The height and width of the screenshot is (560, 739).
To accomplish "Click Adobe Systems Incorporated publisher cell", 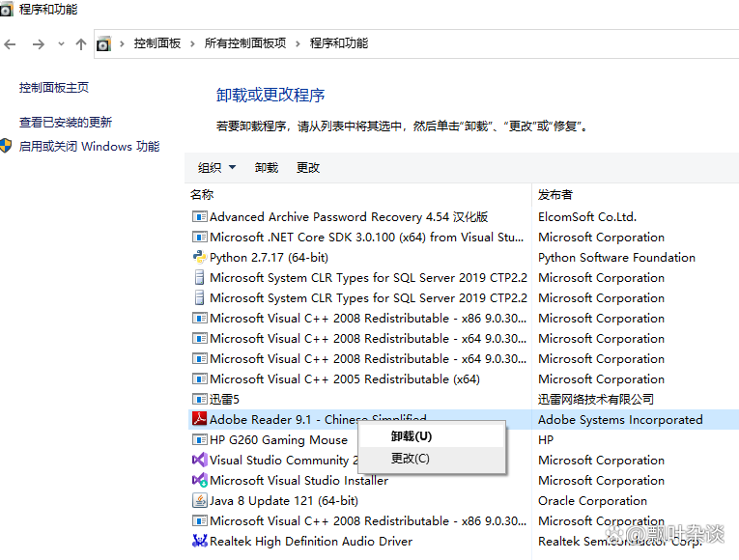I will (620, 419).
